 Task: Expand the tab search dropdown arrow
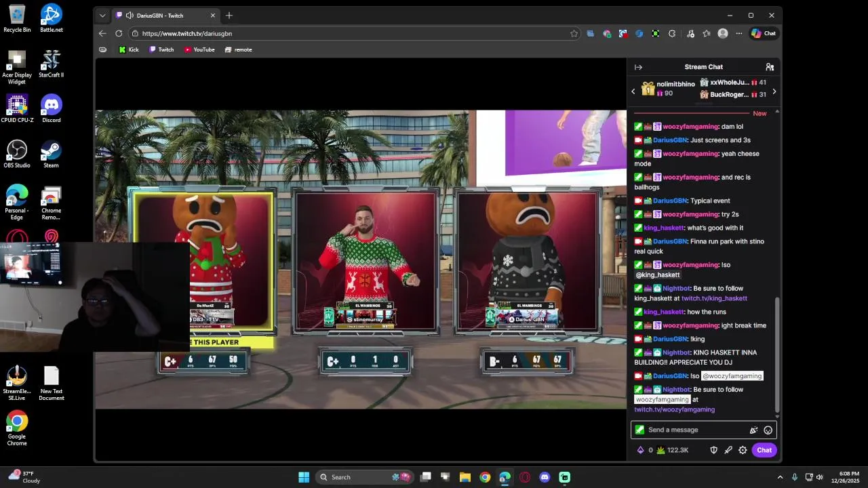102,16
